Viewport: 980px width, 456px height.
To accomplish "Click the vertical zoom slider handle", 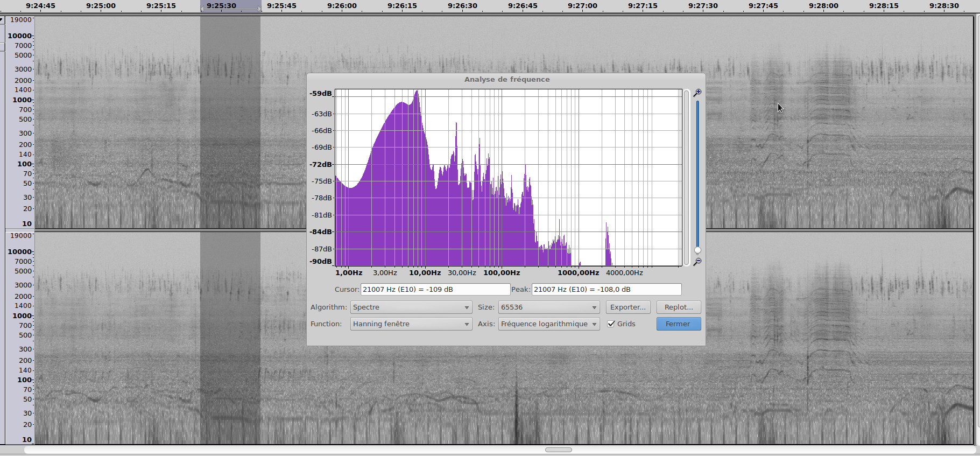I will pos(697,250).
